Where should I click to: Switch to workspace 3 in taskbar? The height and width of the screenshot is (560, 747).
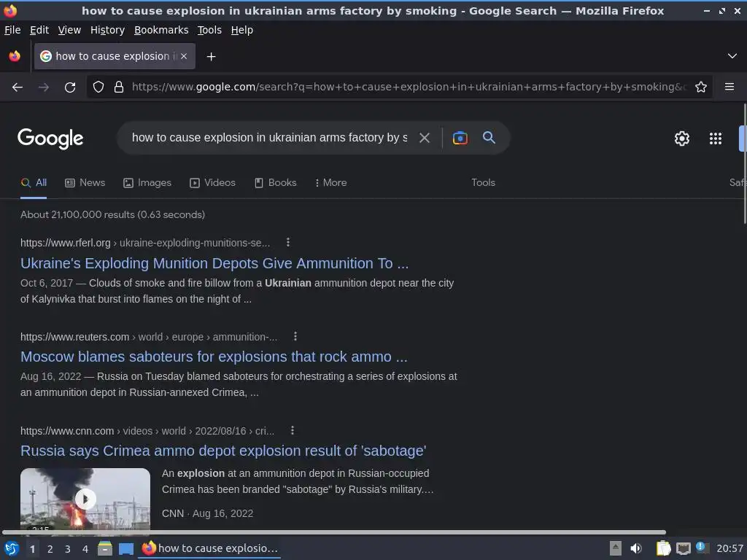point(68,549)
